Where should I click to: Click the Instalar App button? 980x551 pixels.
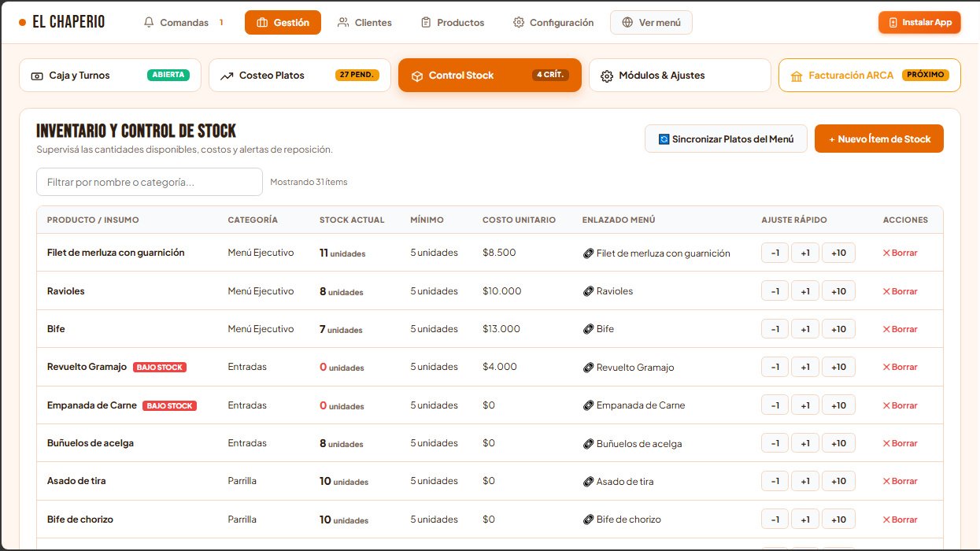point(919,22)
